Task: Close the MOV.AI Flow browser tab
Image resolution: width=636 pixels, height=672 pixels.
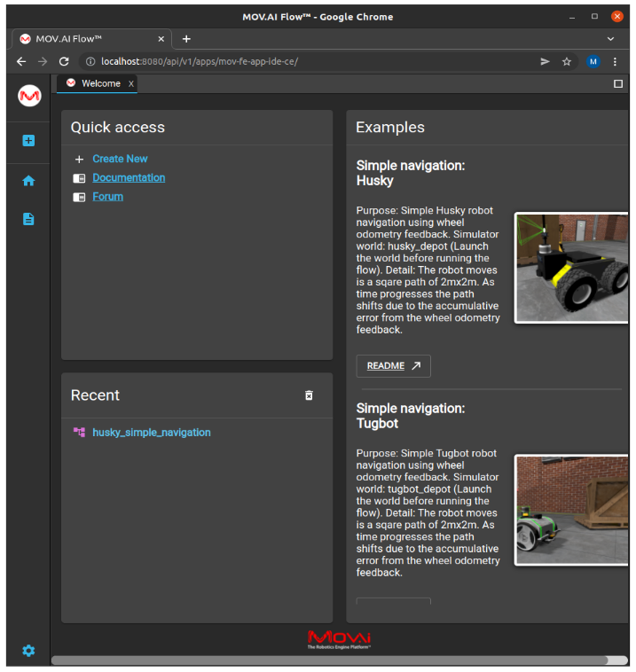Action: point(161,39)
